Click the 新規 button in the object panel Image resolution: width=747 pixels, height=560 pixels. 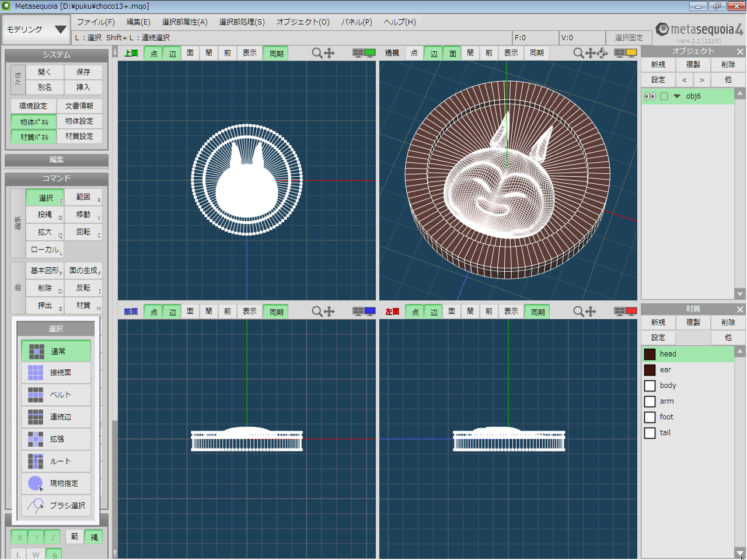(658, 65)
